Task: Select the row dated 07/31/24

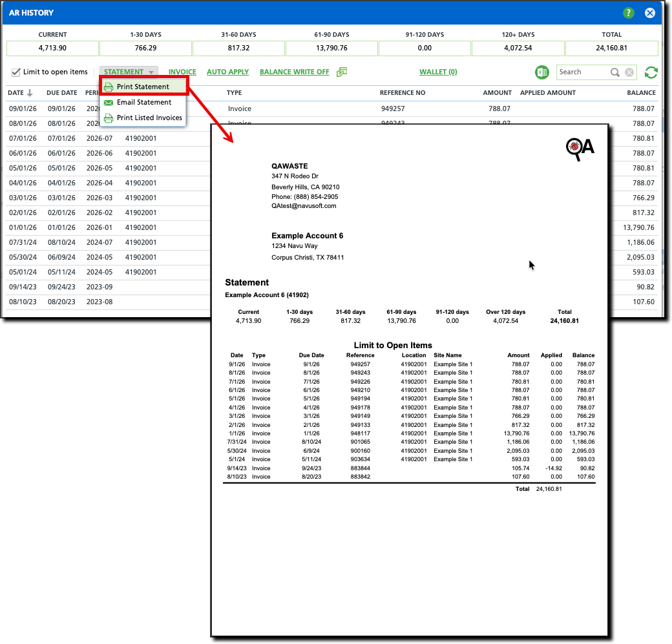Action: (108, 242)
